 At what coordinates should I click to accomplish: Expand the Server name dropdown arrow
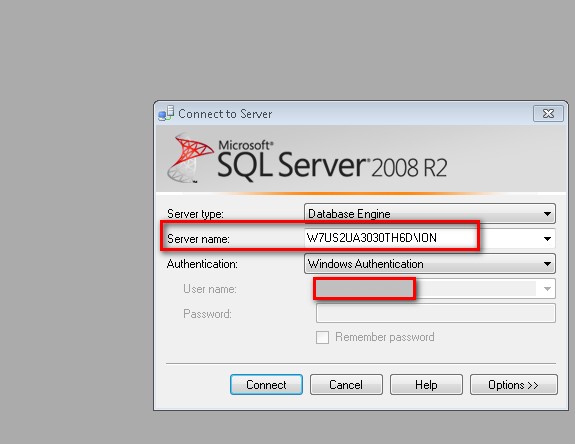pyautogui.click(x=547, y=239)
